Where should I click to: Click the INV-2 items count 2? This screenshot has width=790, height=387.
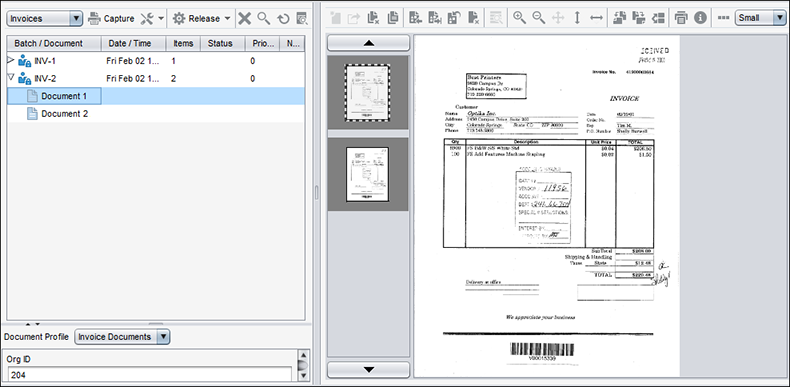point(173,79)
